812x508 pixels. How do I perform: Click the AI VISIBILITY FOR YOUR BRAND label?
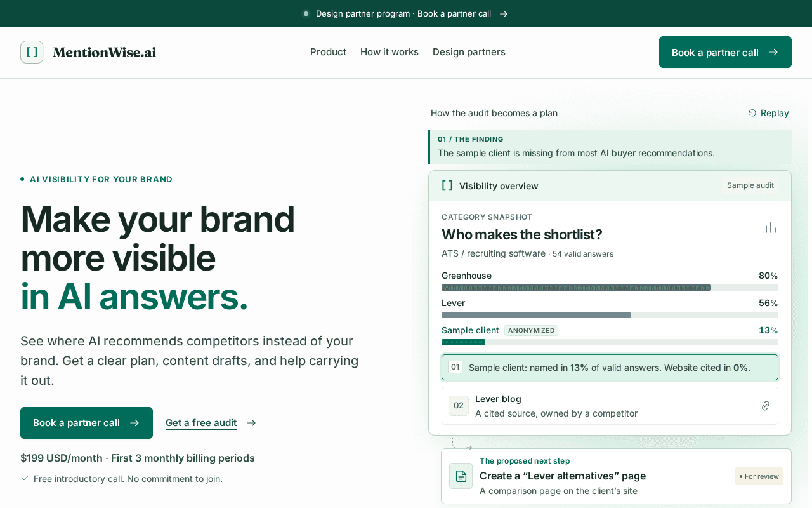pos(101,179)
